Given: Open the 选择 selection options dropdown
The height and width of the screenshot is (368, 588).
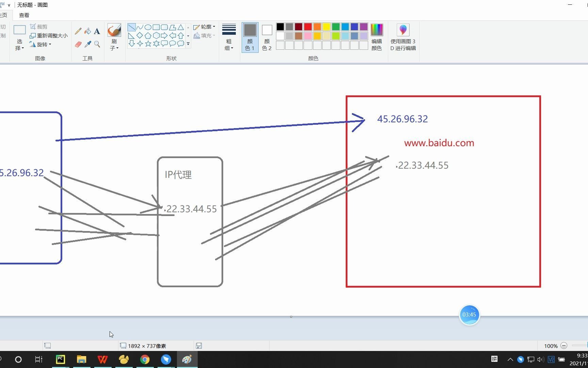Looking at the screenshot, I should click(x=19, y=45).
